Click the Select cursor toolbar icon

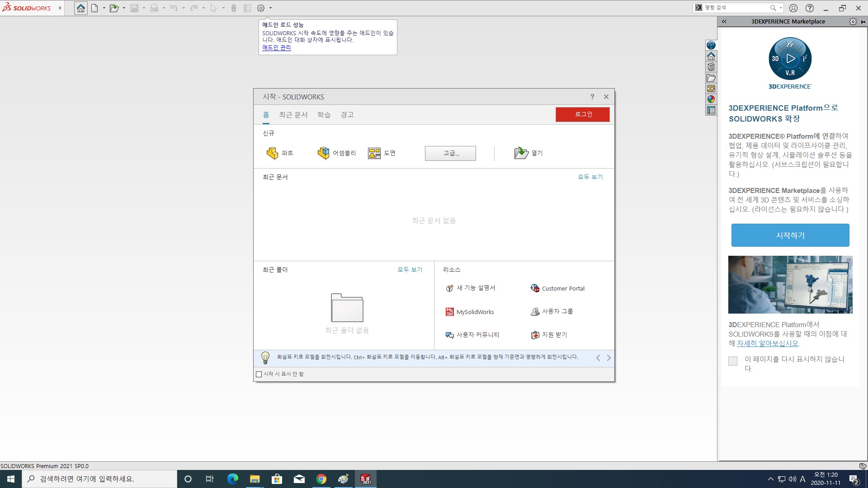pyautogui.click(x=214, y=8)
